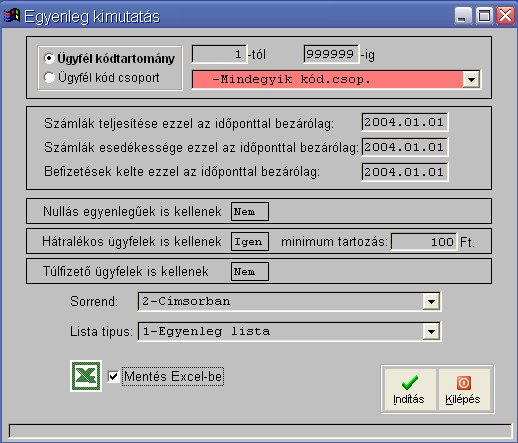The width and height of the screenshot is (518, 443).
Task: Click the app icon in the title bar
Action: (x=12, y=15)
